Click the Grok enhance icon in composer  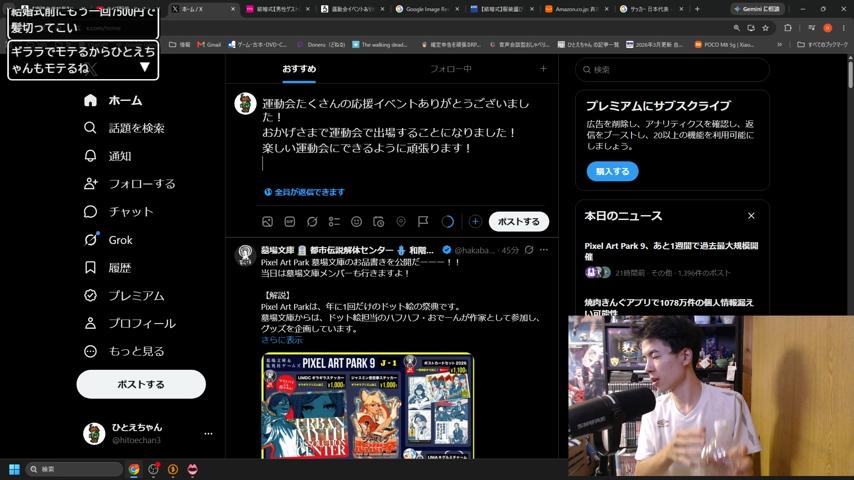tap(312, 221)
